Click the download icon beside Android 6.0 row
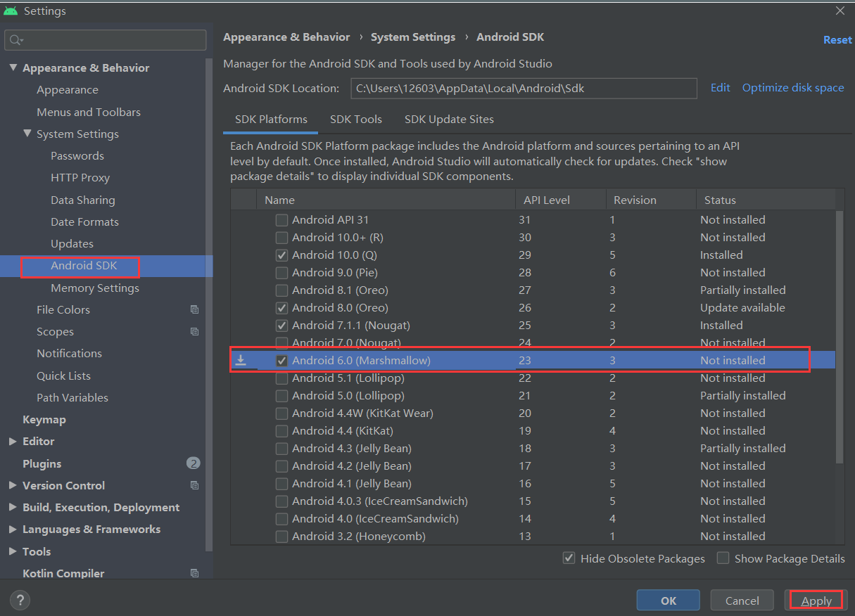The height and width of the screenshot is (616, 855). [x=241, y=360]
